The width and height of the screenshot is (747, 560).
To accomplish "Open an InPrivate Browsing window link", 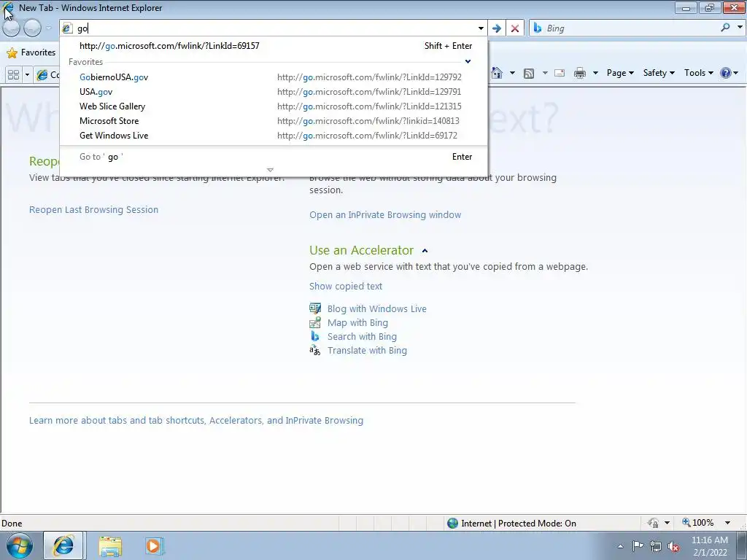I will [x=385, y=215].
